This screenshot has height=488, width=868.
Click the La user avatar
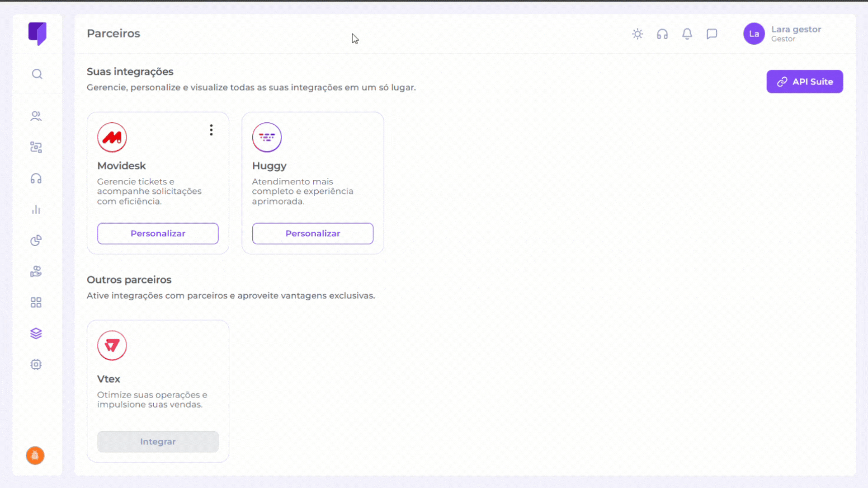754,34
